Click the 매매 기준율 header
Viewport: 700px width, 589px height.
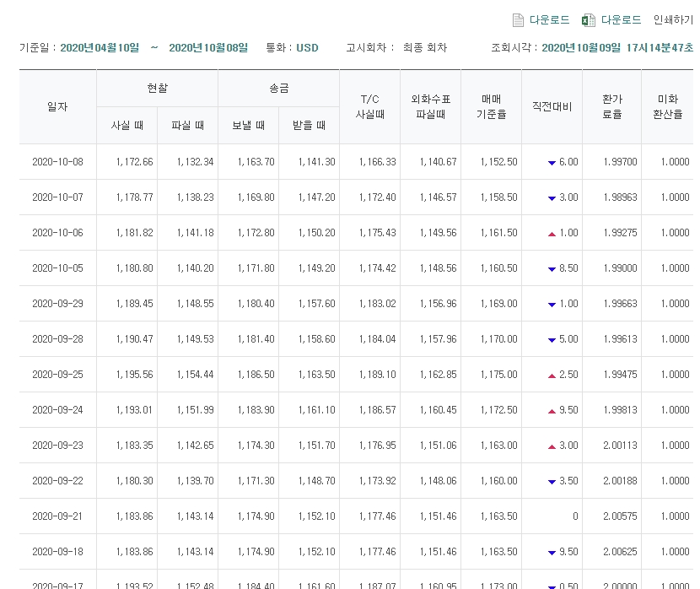click(x=491, y=106)
